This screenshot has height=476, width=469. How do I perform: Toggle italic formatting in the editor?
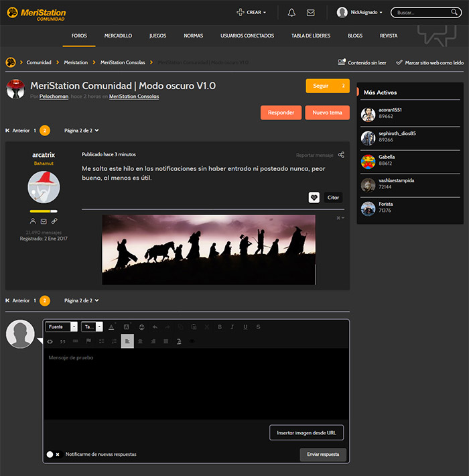click(x=232, y=327)
